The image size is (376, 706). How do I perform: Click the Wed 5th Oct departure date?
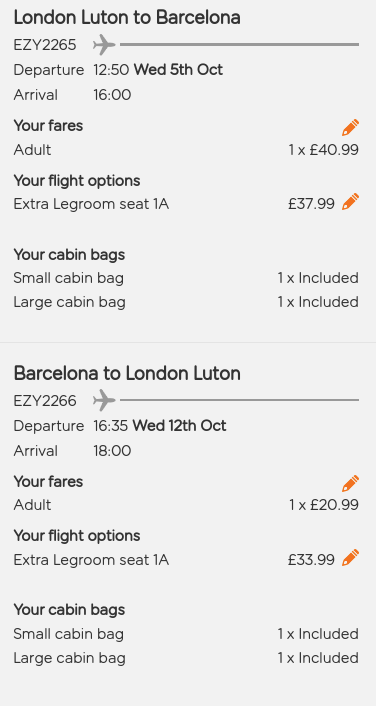[x=178, y=70]
